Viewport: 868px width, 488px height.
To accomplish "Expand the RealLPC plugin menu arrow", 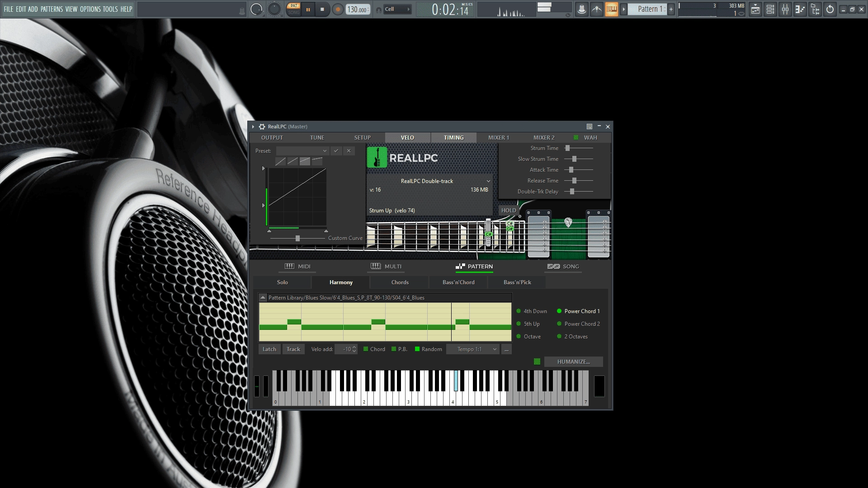I will [x=253, y=127].
